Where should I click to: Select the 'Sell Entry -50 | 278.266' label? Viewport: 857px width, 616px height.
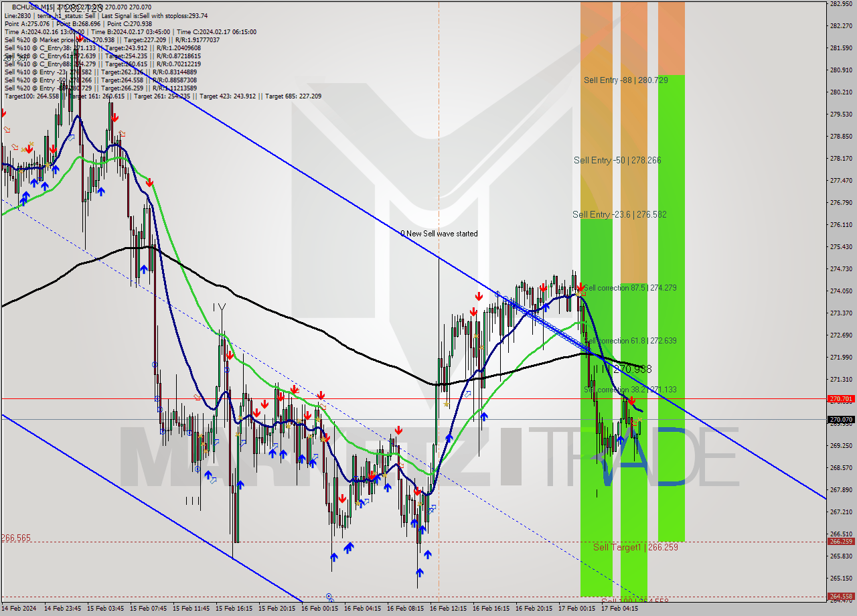[x=617, y=161]
